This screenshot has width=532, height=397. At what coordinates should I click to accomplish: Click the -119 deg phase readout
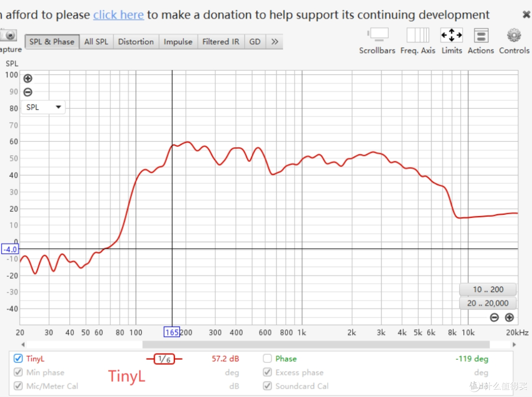click(x=472, y=359)
